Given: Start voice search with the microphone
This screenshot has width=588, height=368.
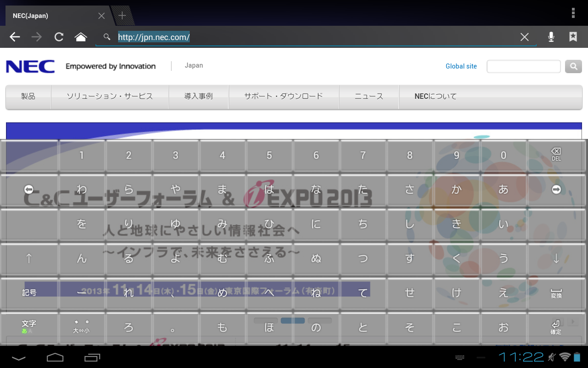Looking at the screenshot, I should (551, 37).
